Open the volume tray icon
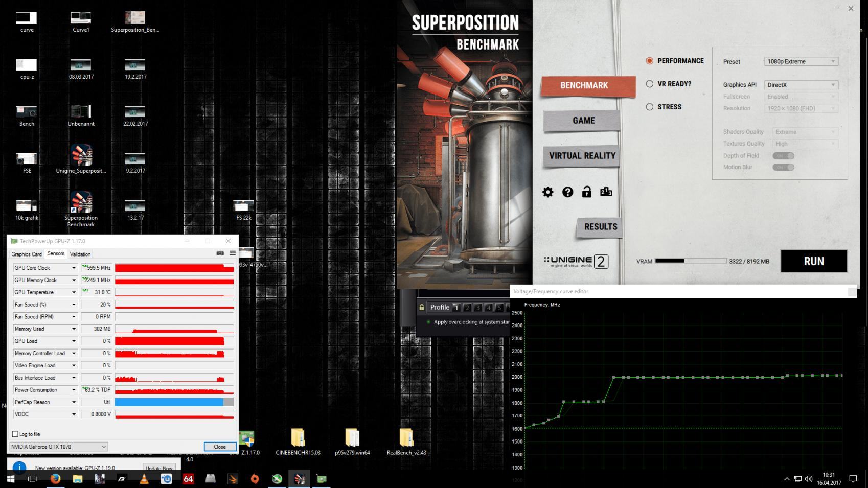The height and width of the screenshot is (488, 868). (x=809, y=479)
